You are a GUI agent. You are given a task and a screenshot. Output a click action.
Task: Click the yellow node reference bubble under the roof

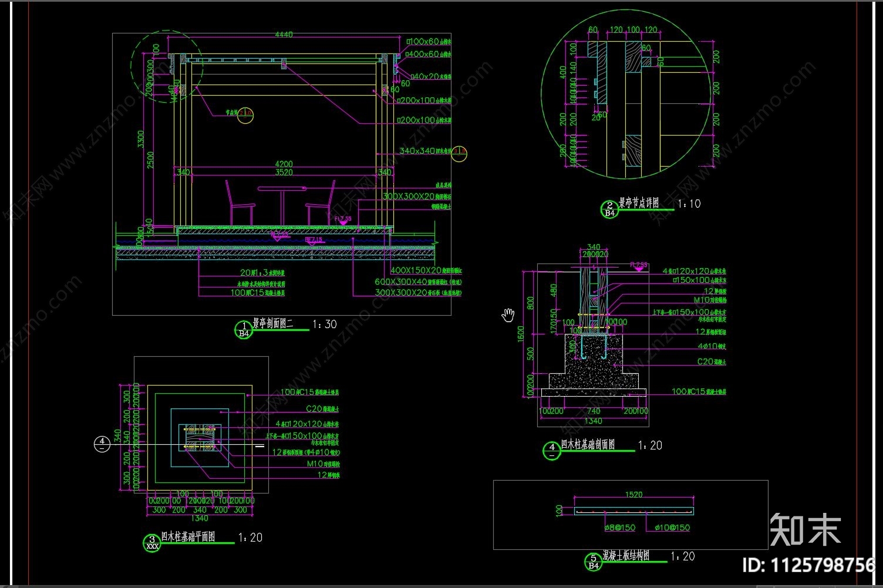247,116
